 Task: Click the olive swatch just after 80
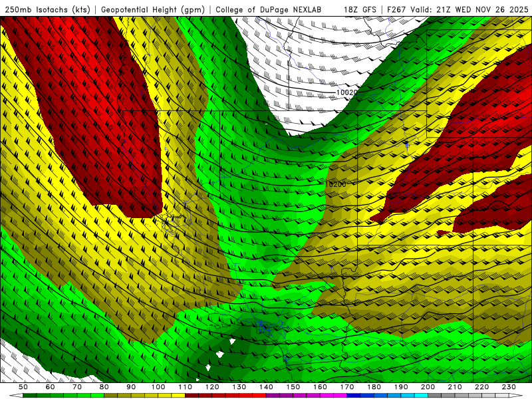coord(110,396)
